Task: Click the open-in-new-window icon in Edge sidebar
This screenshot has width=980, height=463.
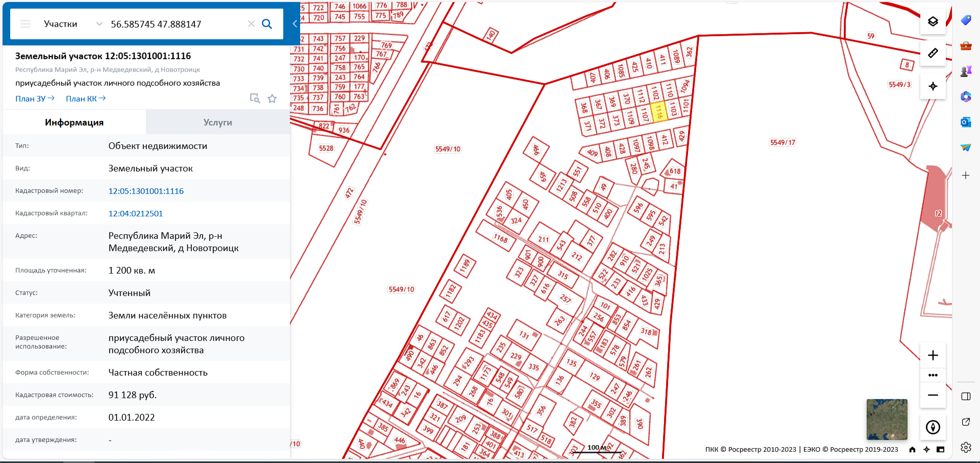Action: 966,422
